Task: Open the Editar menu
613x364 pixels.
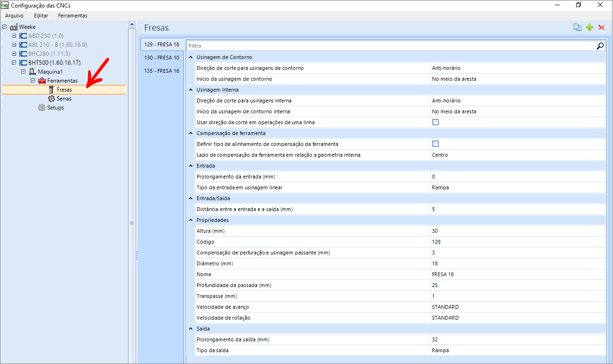Action: pos(41,16)
